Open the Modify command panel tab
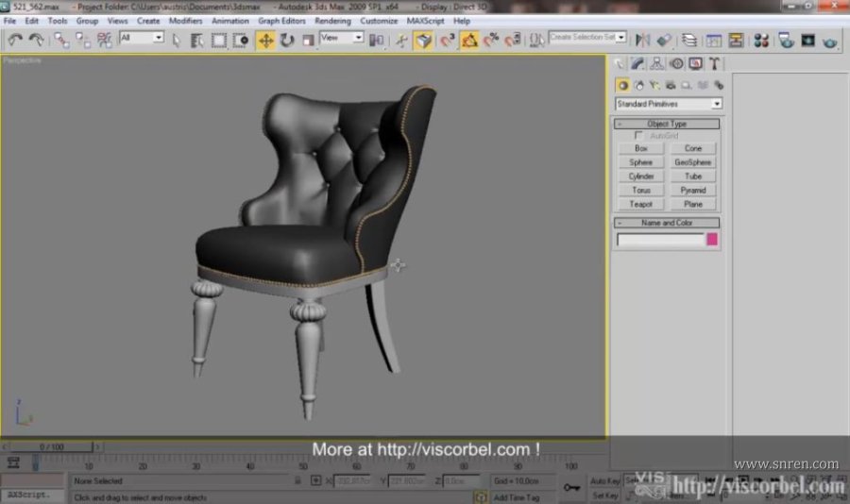The image size is (850, 504). point(638,64)
